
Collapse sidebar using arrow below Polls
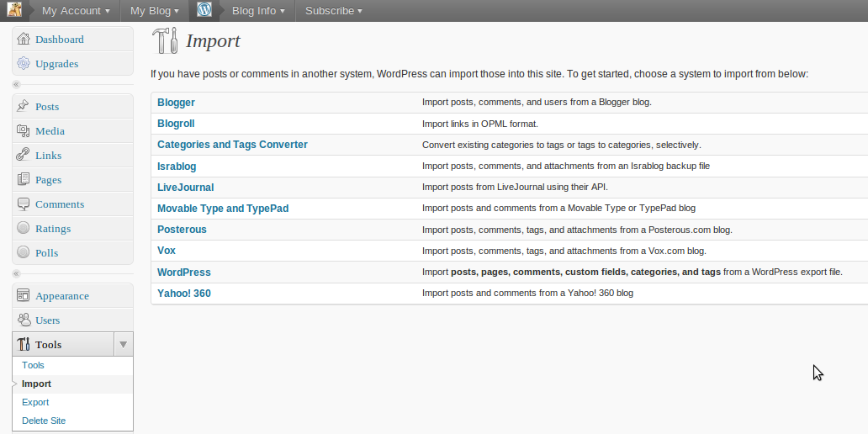pos(16,273)
